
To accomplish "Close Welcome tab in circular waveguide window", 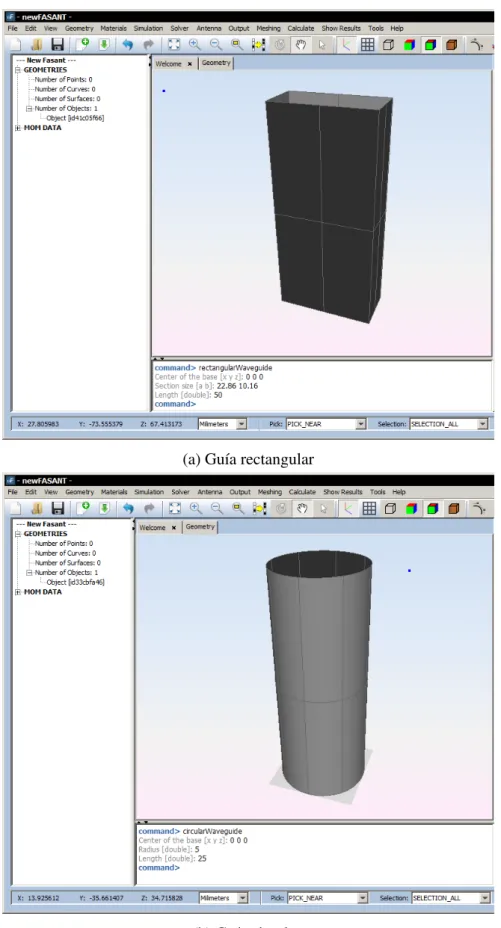I will [174, 527].
